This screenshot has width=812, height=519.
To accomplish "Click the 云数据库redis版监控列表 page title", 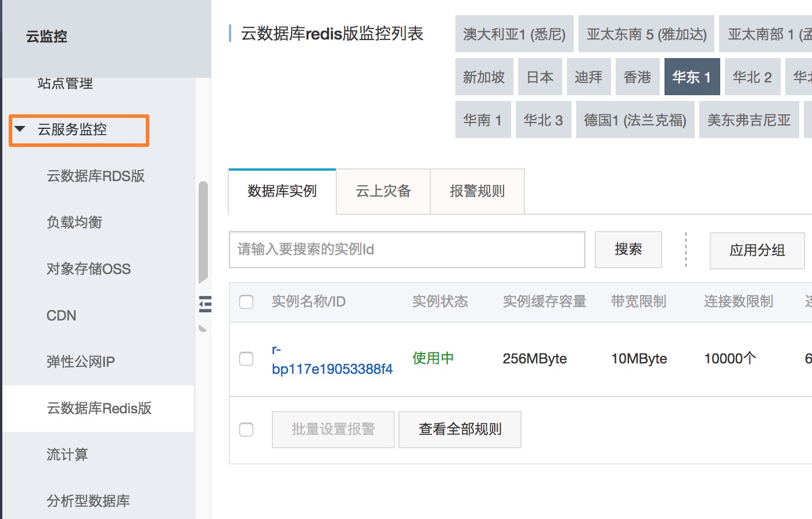I will pos(332,34).
